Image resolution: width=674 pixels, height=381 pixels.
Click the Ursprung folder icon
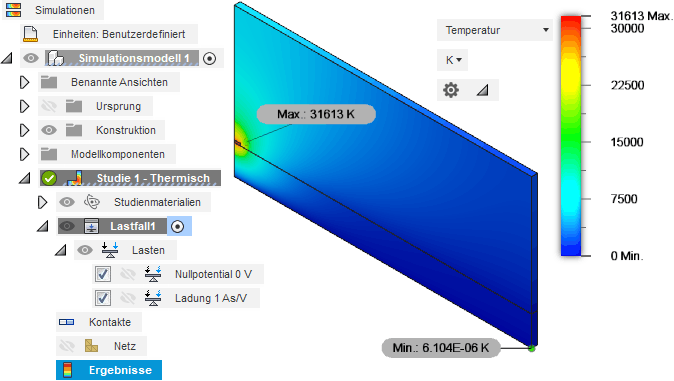pyautogui.click(x=74, y=106)
